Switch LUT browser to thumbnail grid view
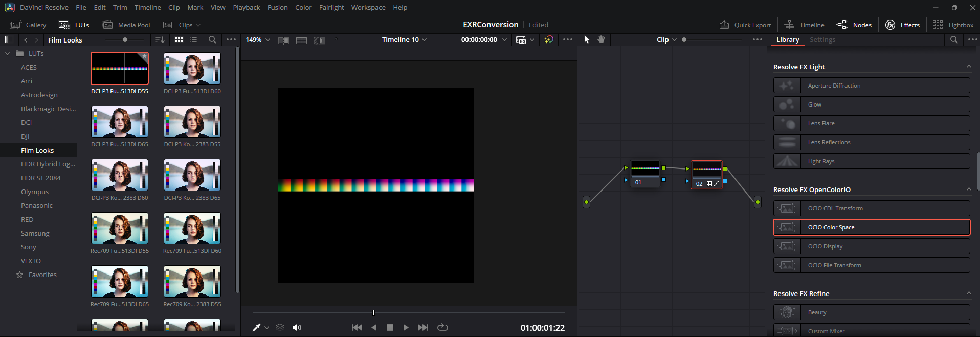Screen dimensions: 980x337 coord(179,39)
